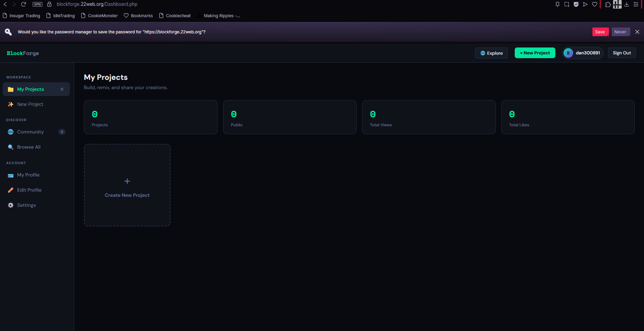
Task: Open My Profile in the sidebar
Action: click(28, 175)
